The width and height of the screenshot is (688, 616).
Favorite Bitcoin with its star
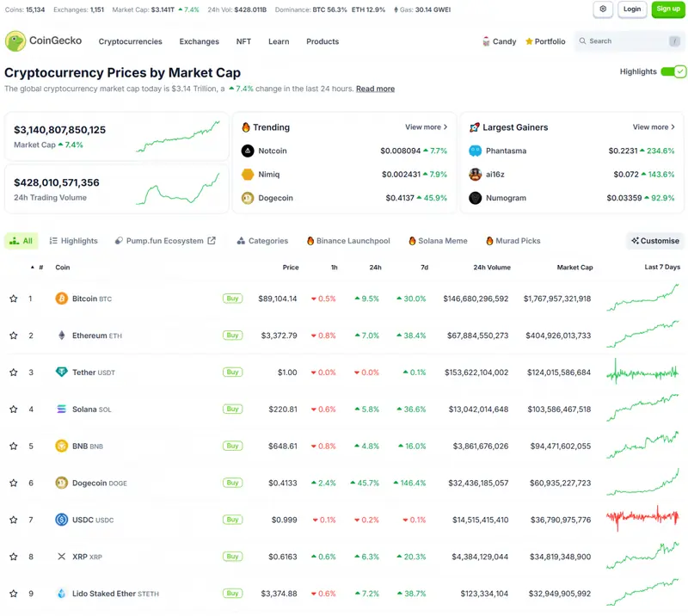point(14,299)
